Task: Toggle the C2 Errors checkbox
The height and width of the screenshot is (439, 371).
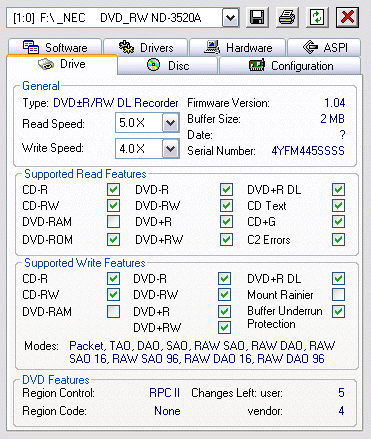Action: coord(338,239)
